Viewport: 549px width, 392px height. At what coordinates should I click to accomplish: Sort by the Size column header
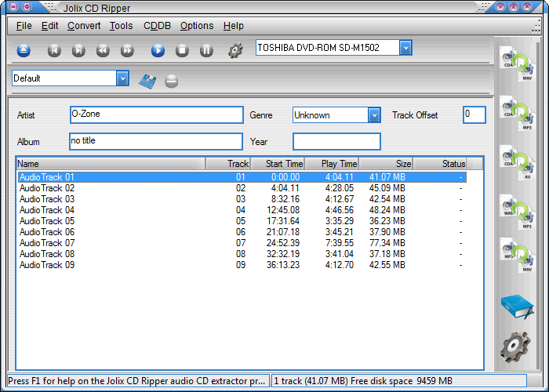(x=386, y=164)
